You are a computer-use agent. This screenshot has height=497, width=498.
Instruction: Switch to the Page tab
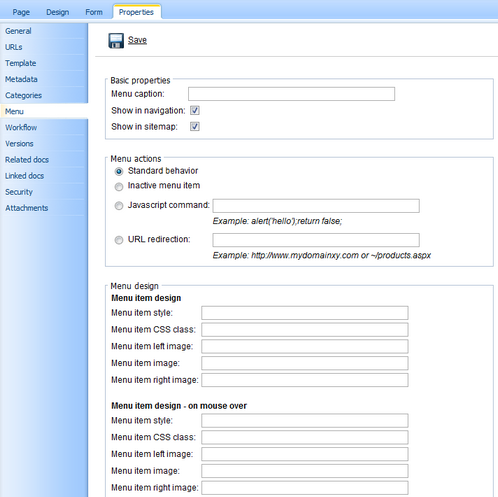tap(21, 12)
